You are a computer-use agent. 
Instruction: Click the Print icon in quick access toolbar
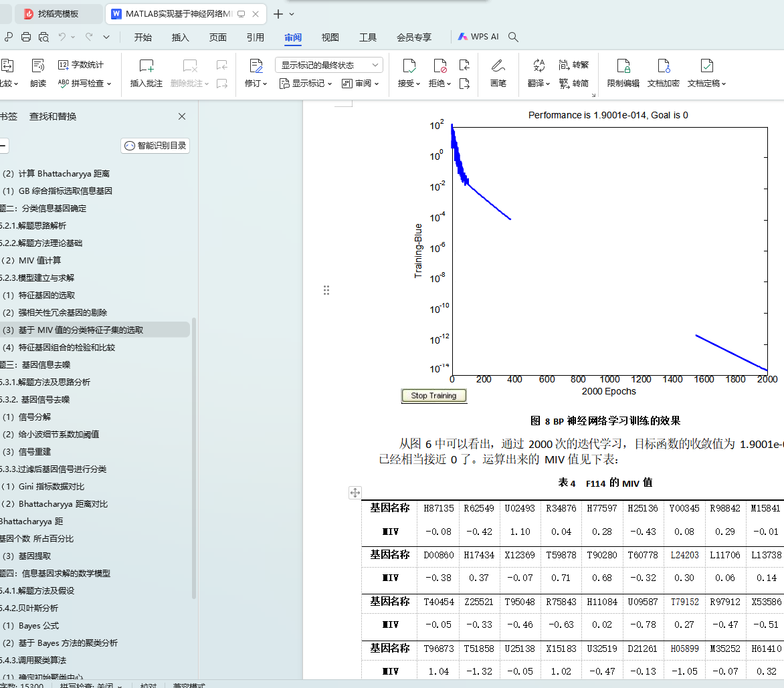pos(26,37)
